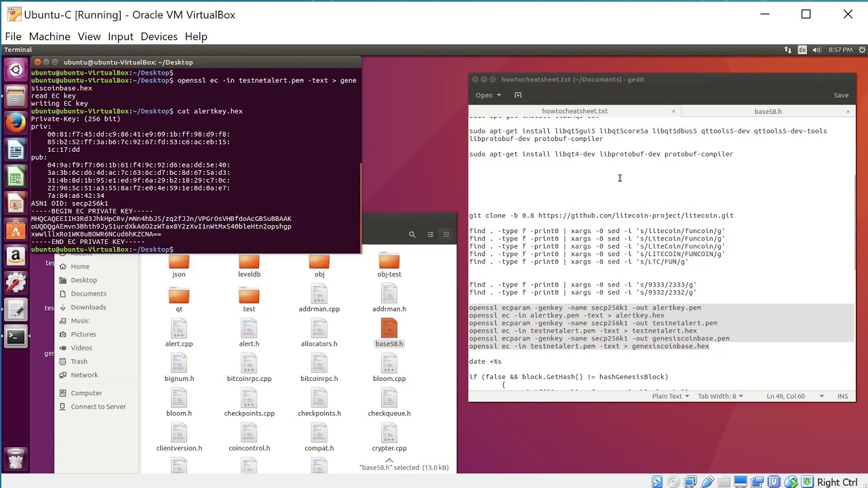Screen dimensions: 868x488
Task: Switch to the howtocheatsheet.txt tab
Action: click(x=574, y=111)
